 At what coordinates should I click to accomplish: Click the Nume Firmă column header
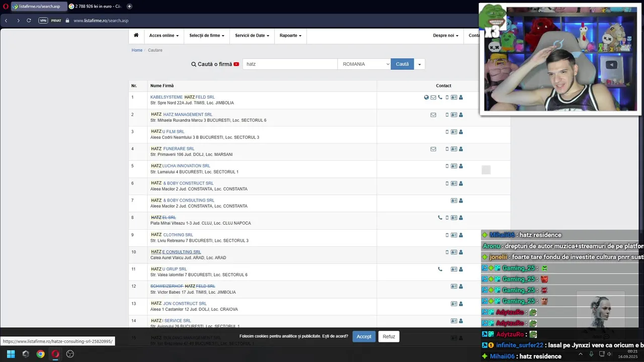click(162, 86)
